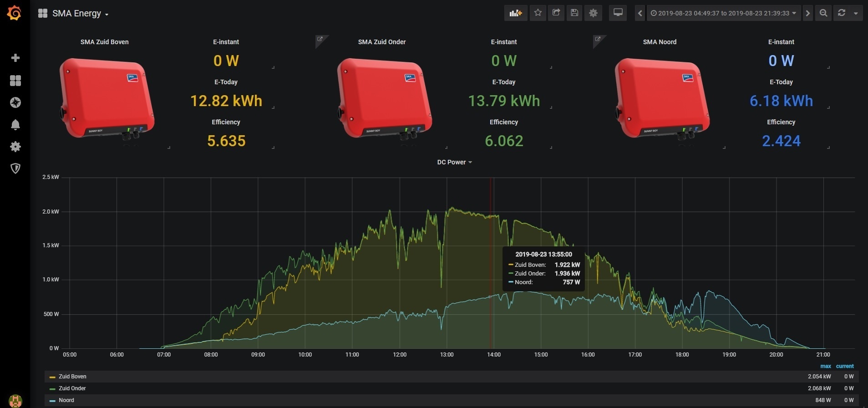868x408 pixels.
Task: Toggle Zuid Onder series in the legend
Action: (72, 388)
